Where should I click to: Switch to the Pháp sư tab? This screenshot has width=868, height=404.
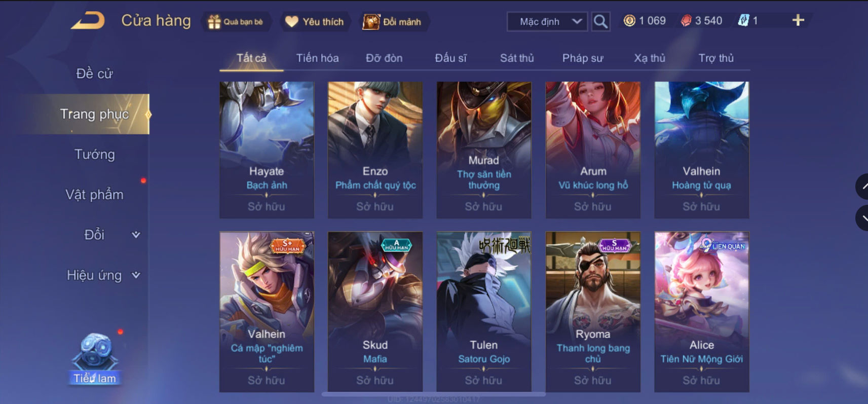583,58
